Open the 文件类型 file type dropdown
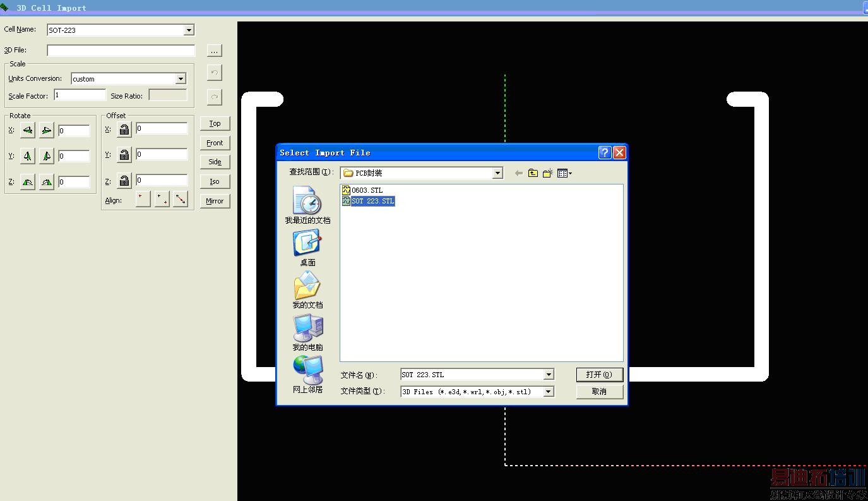868x501 pixels. [x=549, y=392]
